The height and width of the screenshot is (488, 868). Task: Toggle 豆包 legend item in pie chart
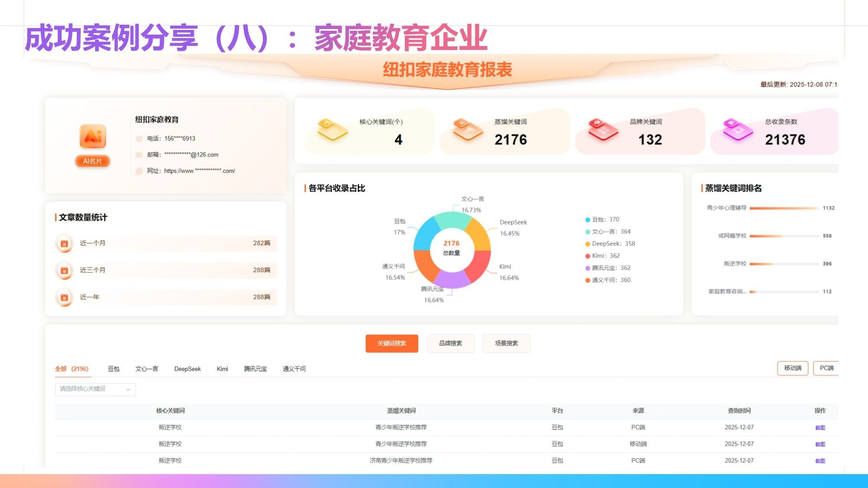tap(602, 219)
